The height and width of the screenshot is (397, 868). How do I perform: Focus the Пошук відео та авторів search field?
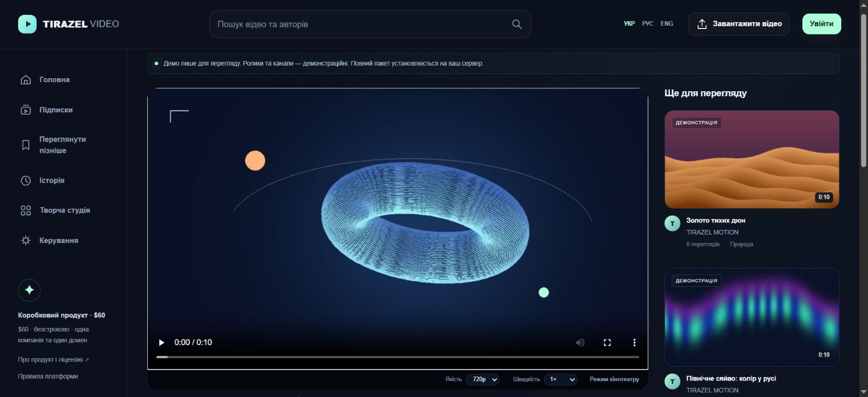(370, 24)
